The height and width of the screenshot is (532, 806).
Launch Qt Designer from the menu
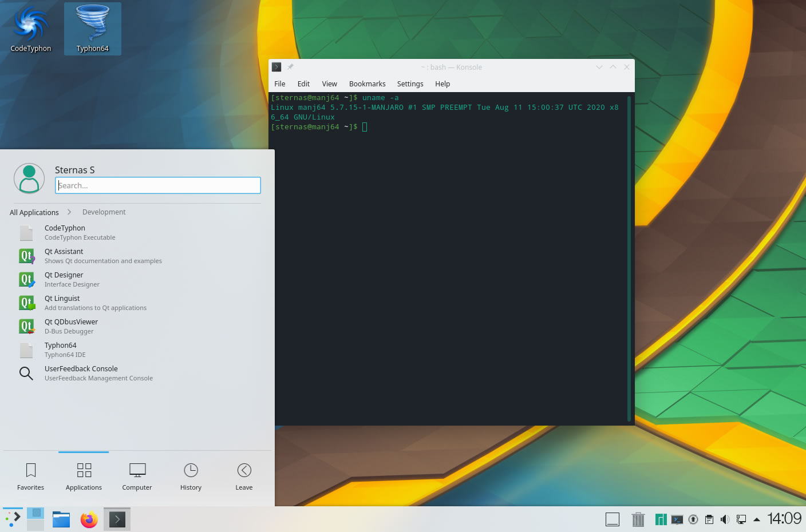[137, 279]
